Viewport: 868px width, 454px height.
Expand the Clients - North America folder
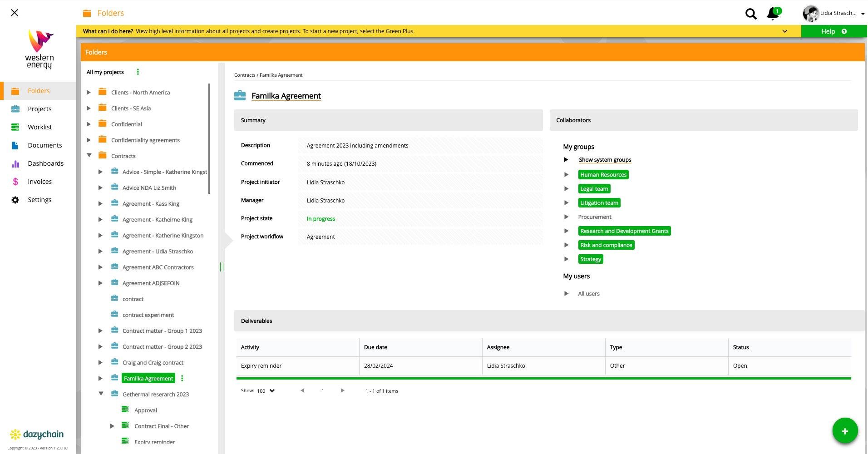[x=89, y=92]
